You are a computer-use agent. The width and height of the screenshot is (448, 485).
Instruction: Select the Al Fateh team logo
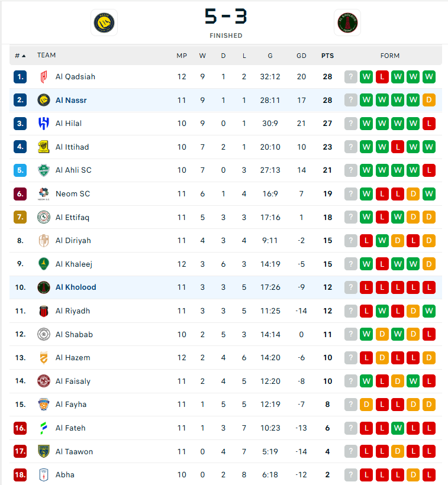pyautogui.click(x=44, y=428)
